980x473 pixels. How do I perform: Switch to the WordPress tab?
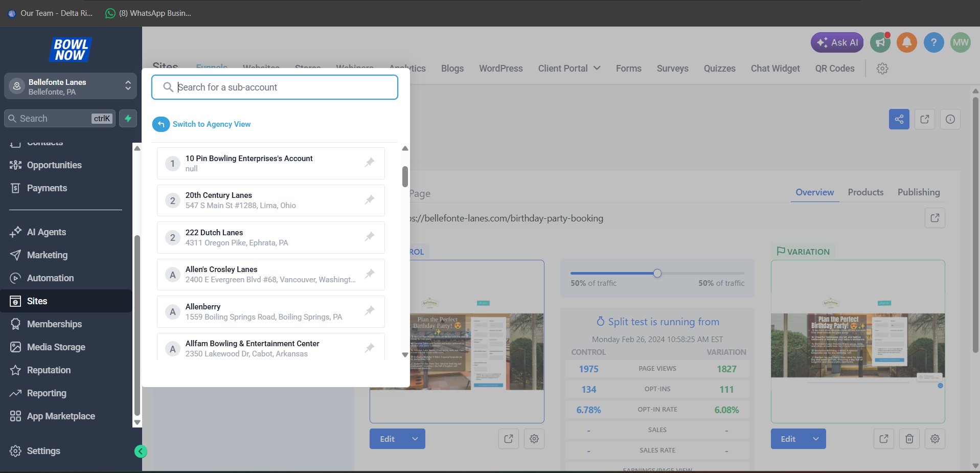pyautogui.click(x=501, y=69)
